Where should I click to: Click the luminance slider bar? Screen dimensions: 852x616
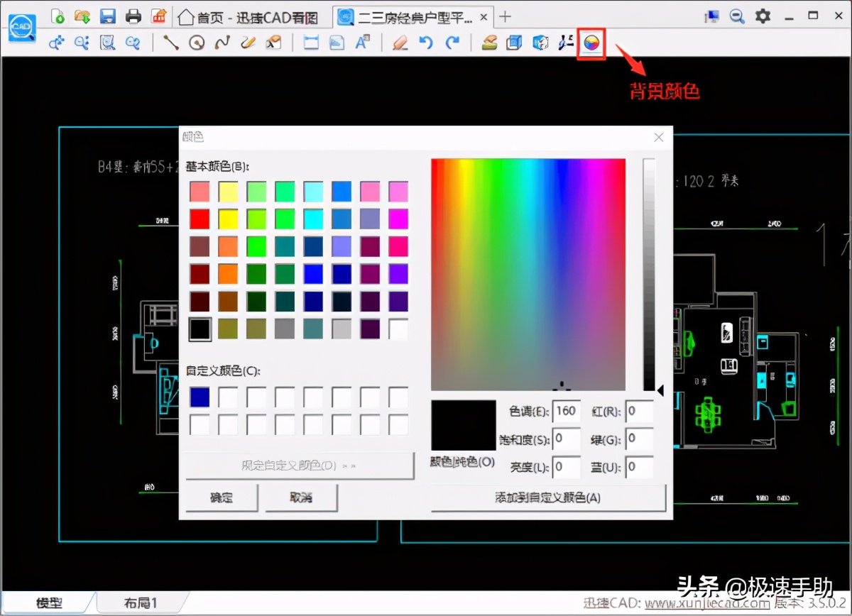(648, 274)
